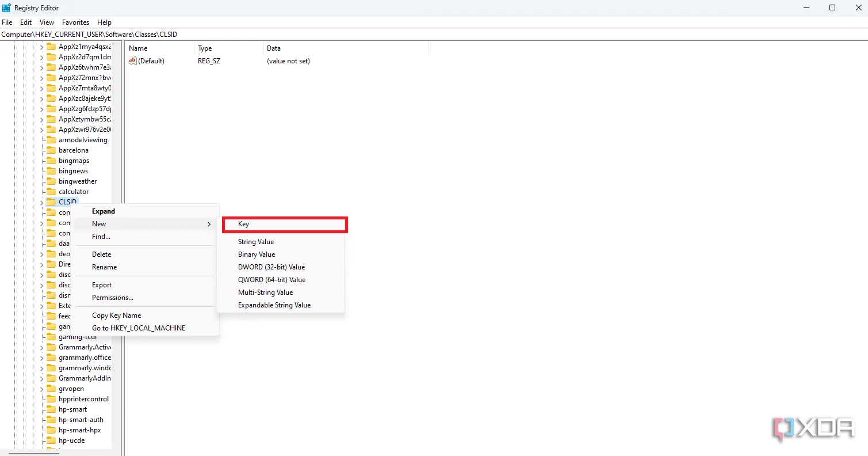Screen dimensions: 868x456
Task: Select the (Default) string value icon
Action: (x=132, y=61)
